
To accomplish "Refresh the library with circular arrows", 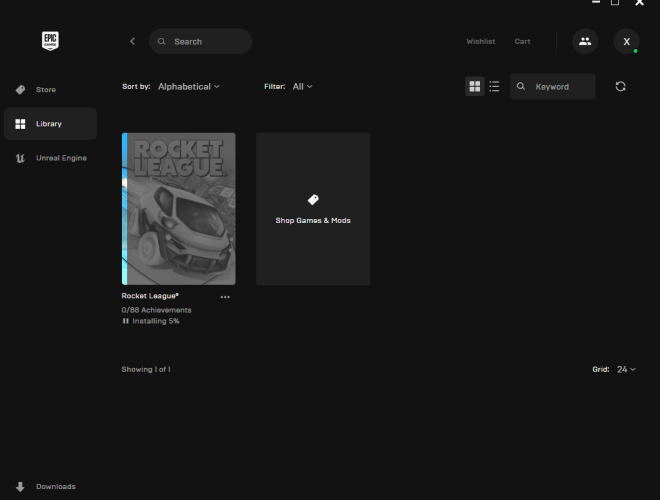I will (x=620, y=86).
